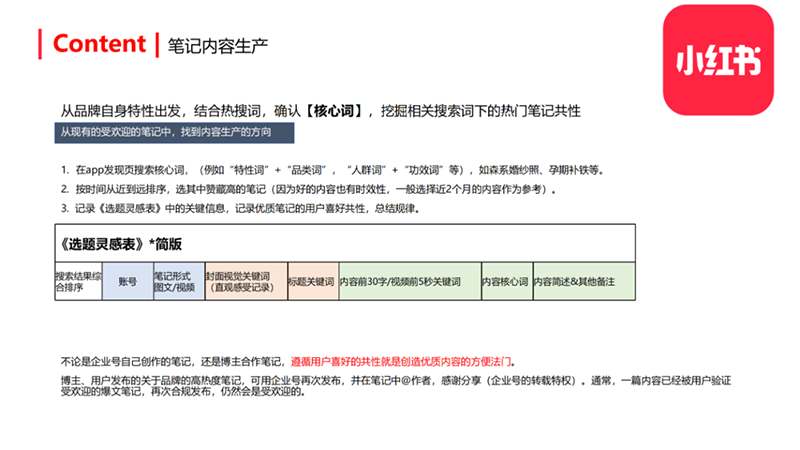Viewport: 800px width, 450px height.
Task: Click the 小红书 red logo icon
Action: tap(718, 60)
